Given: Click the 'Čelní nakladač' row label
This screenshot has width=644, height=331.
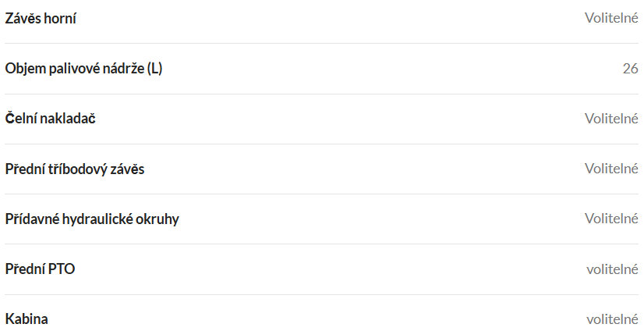Looking at the screenshot, I should 50,119.
